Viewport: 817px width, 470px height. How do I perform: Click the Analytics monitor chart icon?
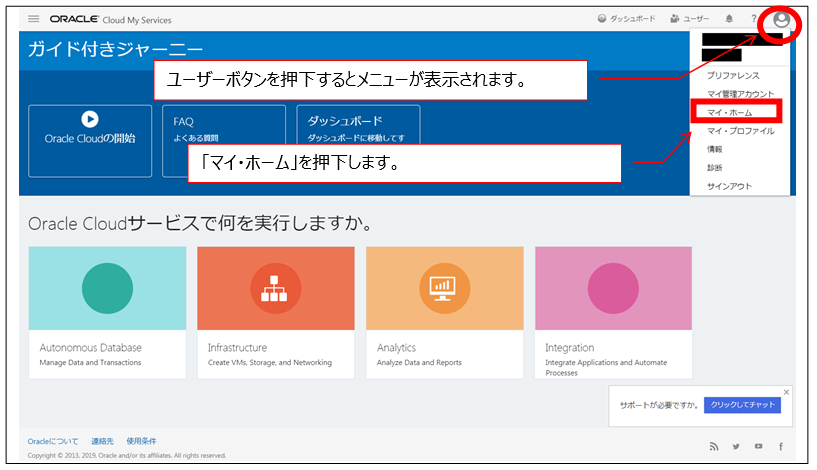tap(444, 288)
